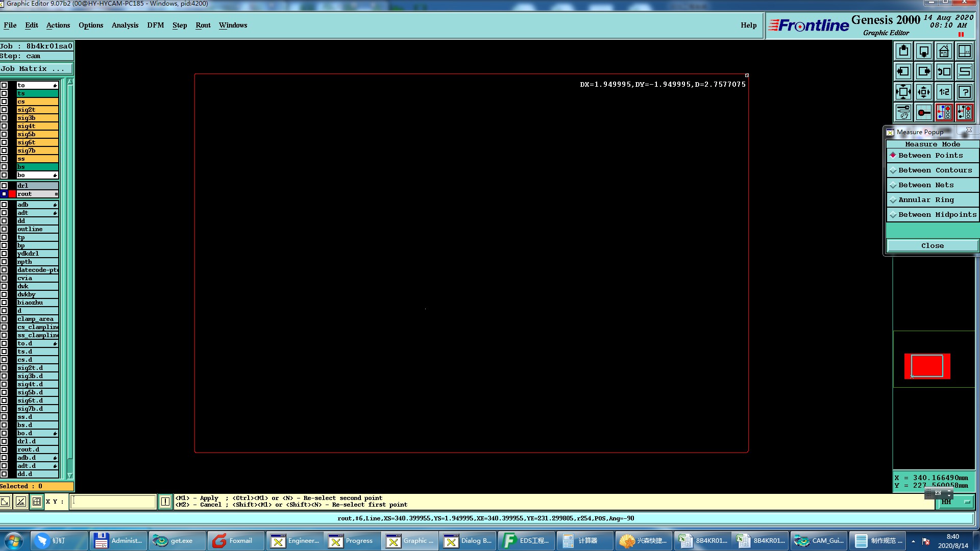980x551 pixels.
Task: Click the X Y coordinate input field
Action: [x=113, y=502]
